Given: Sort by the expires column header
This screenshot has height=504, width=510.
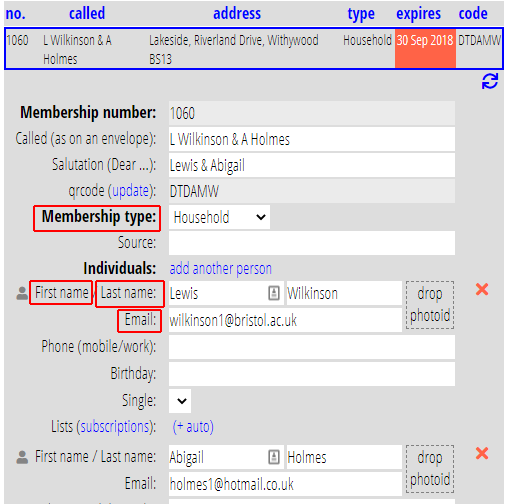Looking at the screenshot, I should click(x=418, y=14).
